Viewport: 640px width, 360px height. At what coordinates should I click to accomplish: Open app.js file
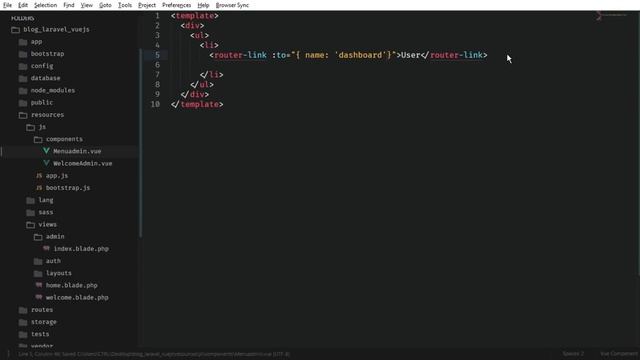[x=57, y=176]
